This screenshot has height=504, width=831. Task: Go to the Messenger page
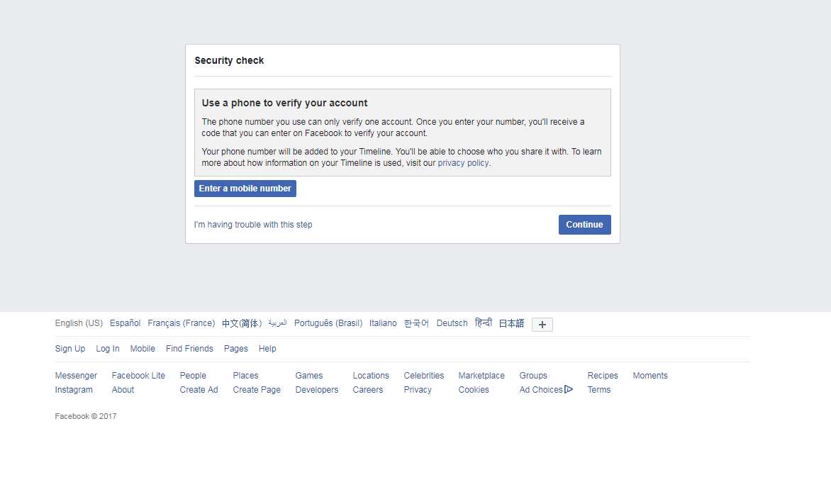click(x=76, y=375)
